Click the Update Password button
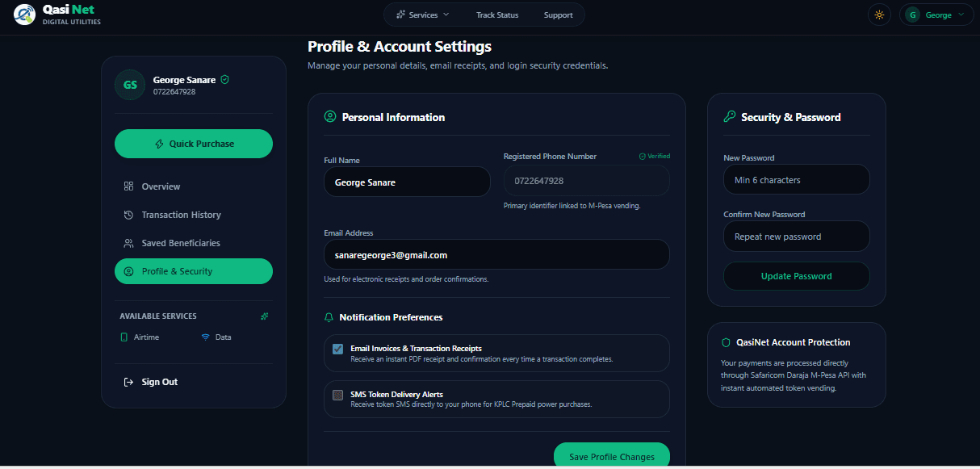Viewport: 980px width, 469px height. point(797,276)
